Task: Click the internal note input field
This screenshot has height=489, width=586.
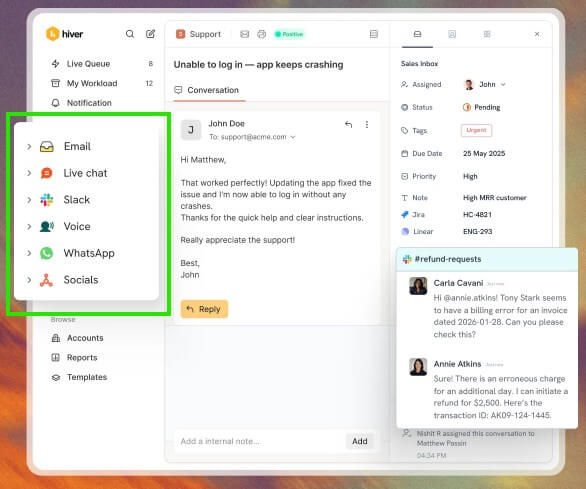Action: [x=260, y=441]
